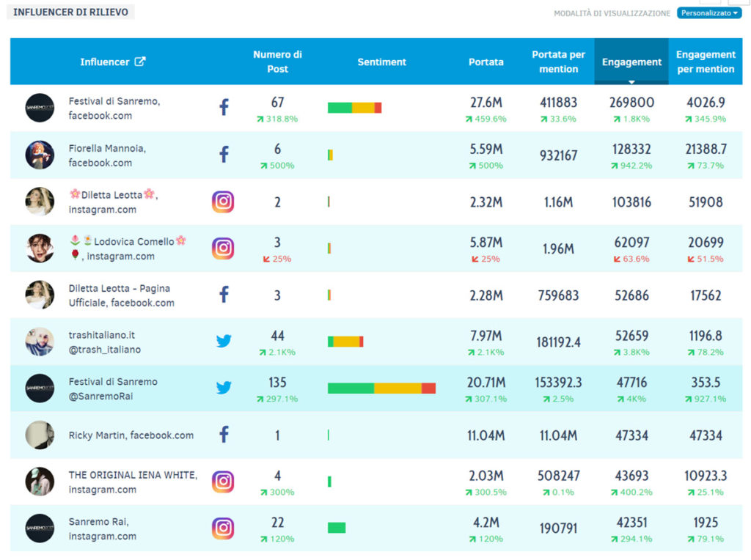The image size is (751, 560).
Task: Click Twitter icon in trashitaliano.it row
Action: point(224,341)
